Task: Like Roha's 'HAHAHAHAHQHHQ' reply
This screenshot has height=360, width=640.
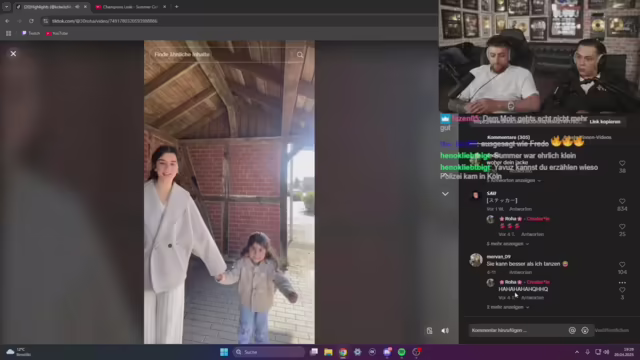Action: point(622,290)
